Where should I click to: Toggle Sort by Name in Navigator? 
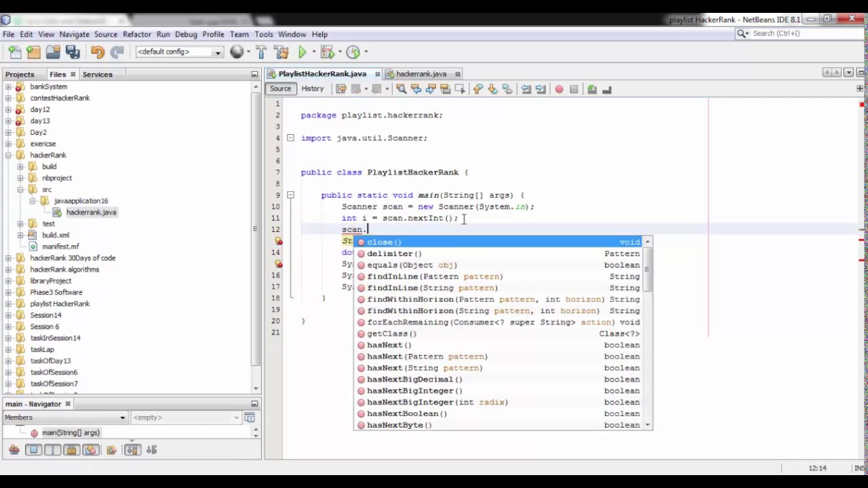132,449
